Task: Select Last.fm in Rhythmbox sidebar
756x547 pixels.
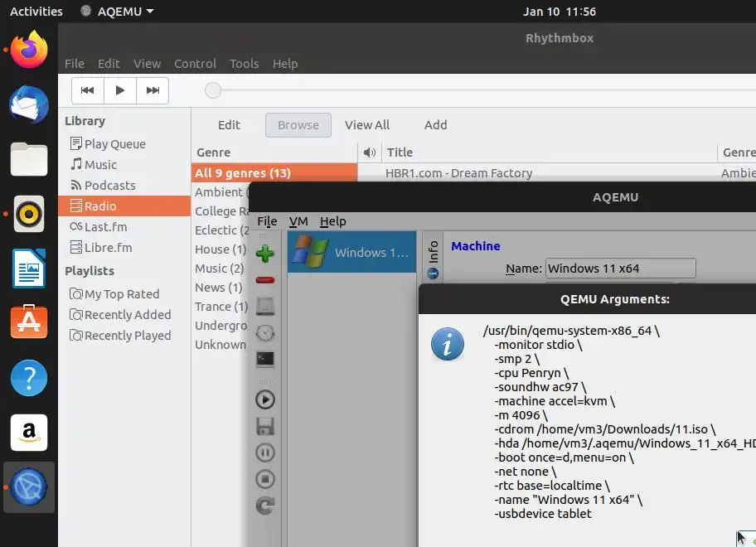Action: pos(124,226)
